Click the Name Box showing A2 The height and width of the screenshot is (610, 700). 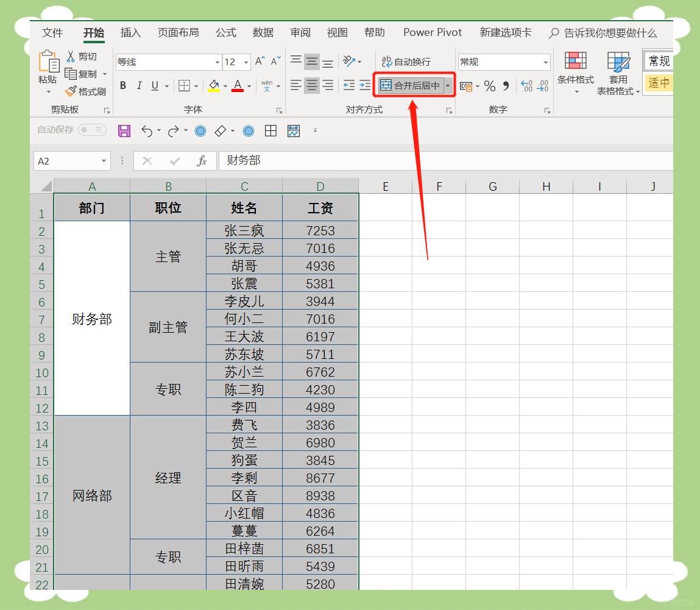[x=67, y=160]
